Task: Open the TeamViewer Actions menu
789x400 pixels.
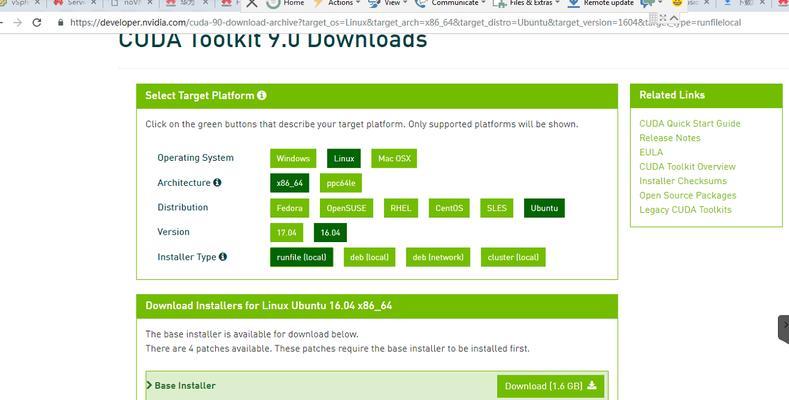Action: (337, 3)
